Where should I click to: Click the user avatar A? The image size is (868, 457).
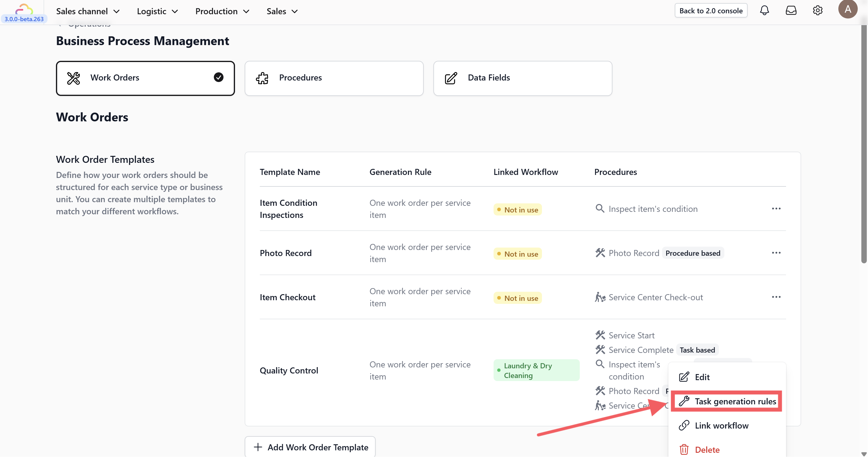coord(847,9)
